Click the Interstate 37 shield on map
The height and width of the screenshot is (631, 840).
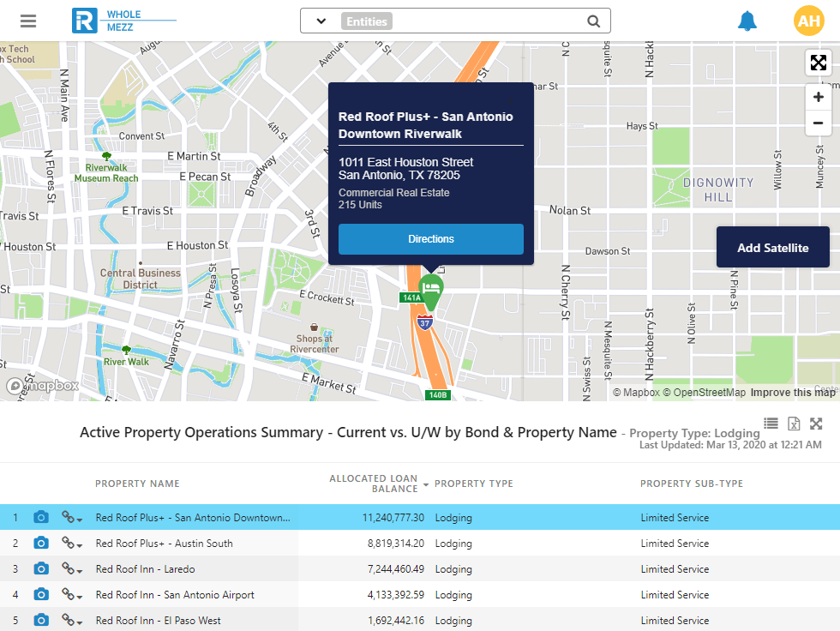pyautogui.click(x=425, y=322)
